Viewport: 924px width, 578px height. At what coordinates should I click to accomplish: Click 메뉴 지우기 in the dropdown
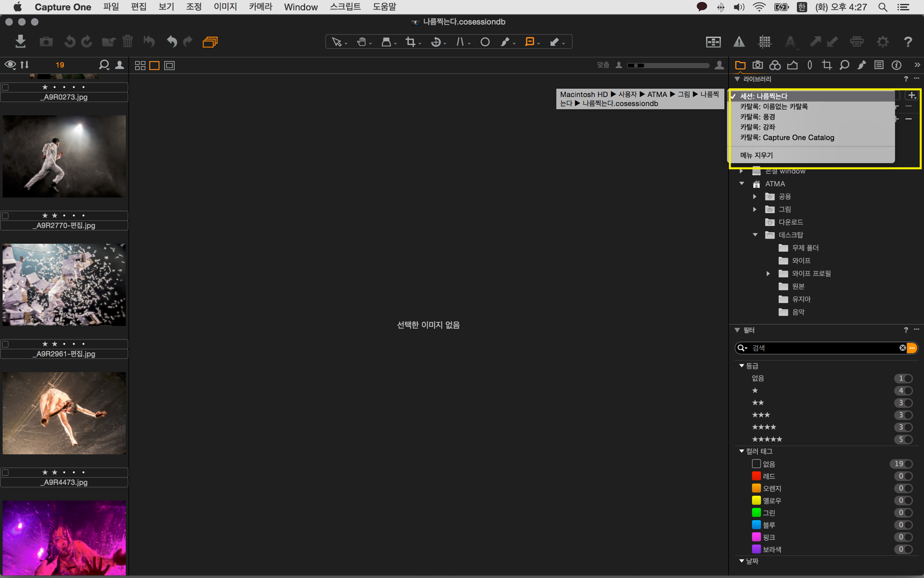[756, 155]
